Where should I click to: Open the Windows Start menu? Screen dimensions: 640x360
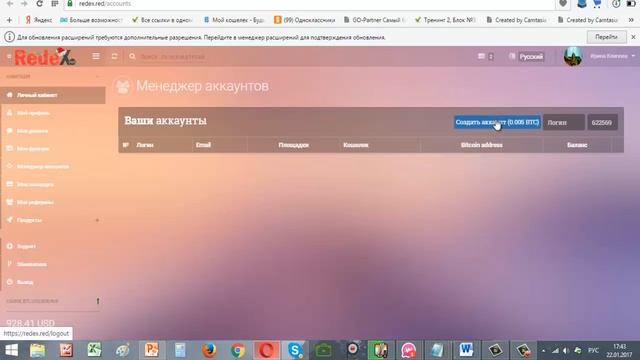click(x=11, y=350)
